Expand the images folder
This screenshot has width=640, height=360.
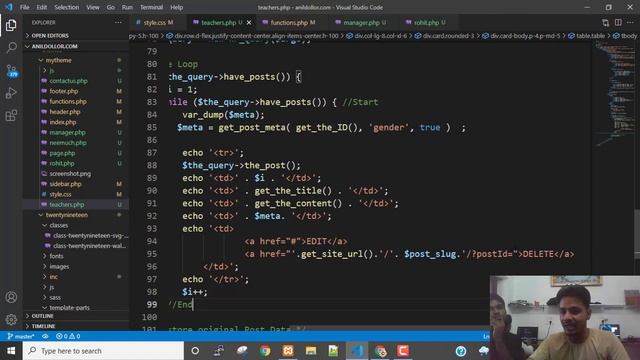pyautogui.click(x=59, y=267)
